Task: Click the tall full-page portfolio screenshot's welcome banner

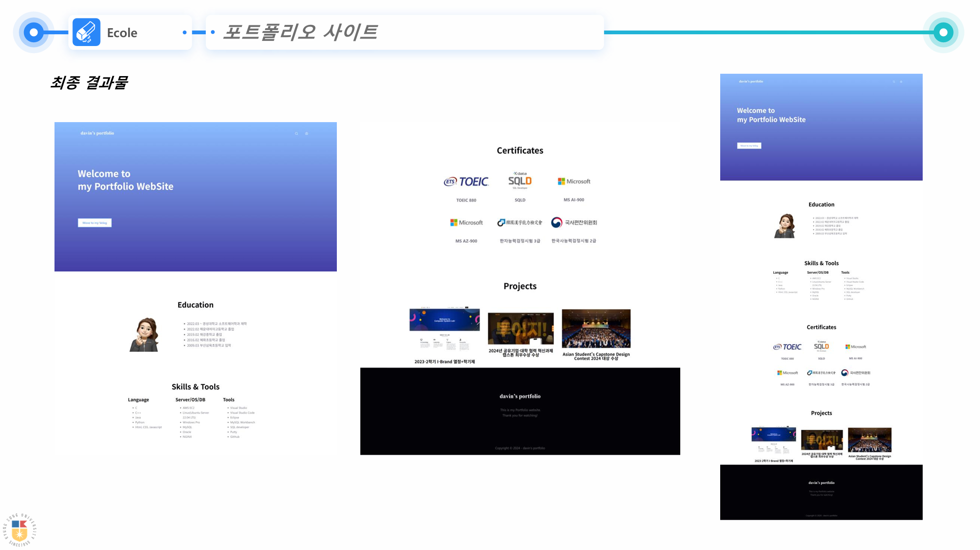Action: pos(821,127)
